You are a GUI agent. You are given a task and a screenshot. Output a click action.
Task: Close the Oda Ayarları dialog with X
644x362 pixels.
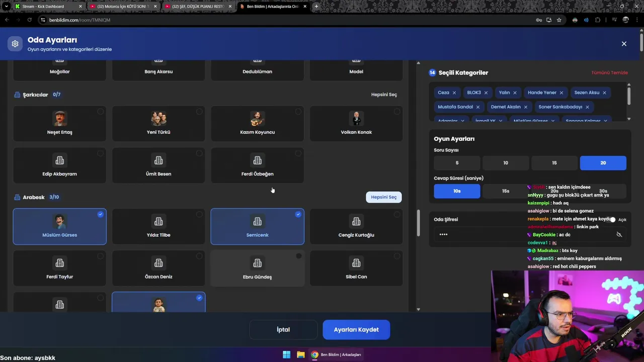pyautogui.click(x=624, y=44)
